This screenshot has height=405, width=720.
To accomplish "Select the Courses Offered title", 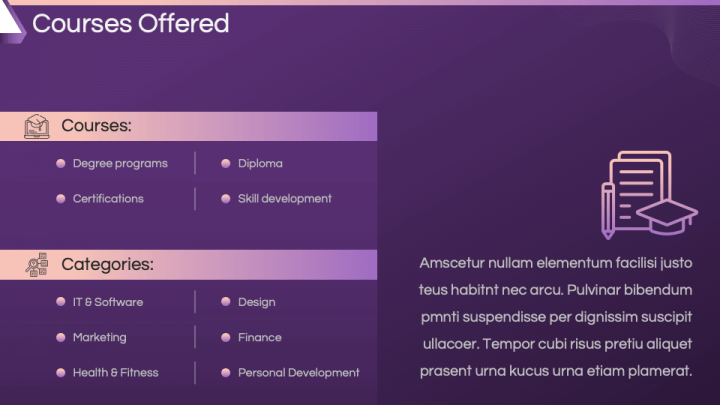I will [x=131, y=23].
